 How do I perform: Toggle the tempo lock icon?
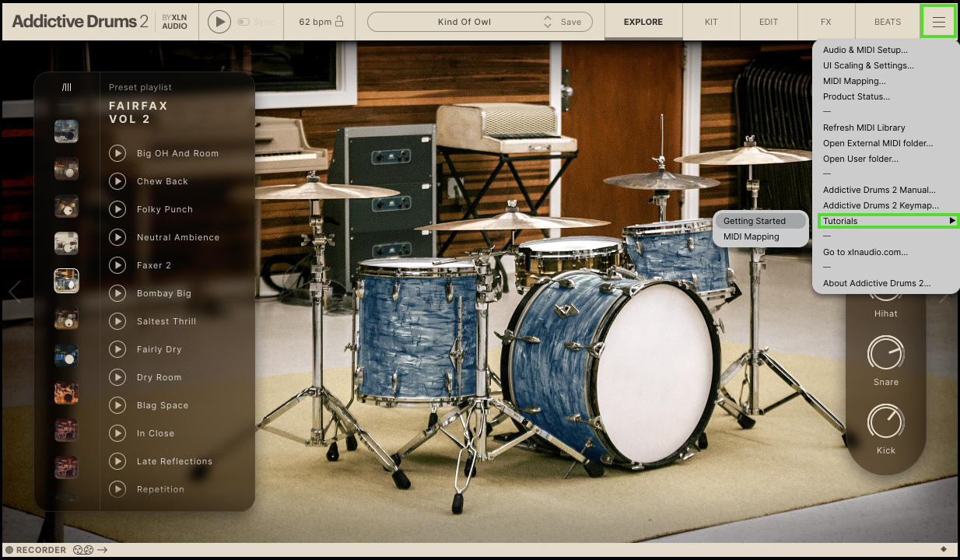click(338, 22)
